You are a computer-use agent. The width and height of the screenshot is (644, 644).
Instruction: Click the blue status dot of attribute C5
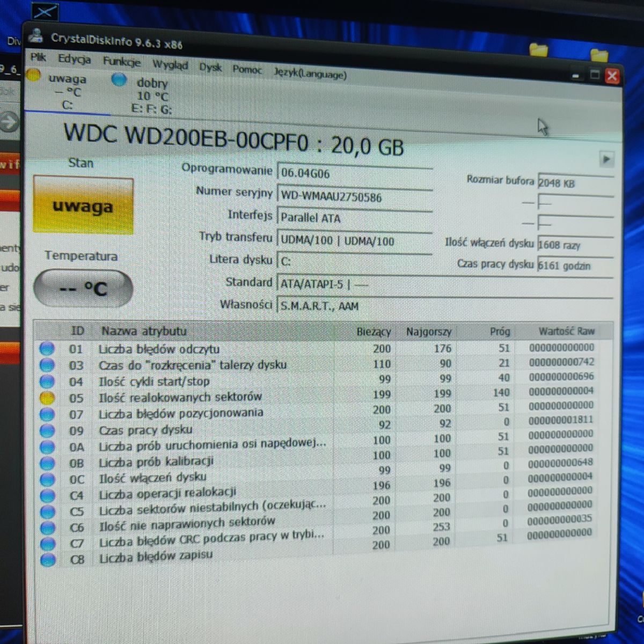click(48, 511)
